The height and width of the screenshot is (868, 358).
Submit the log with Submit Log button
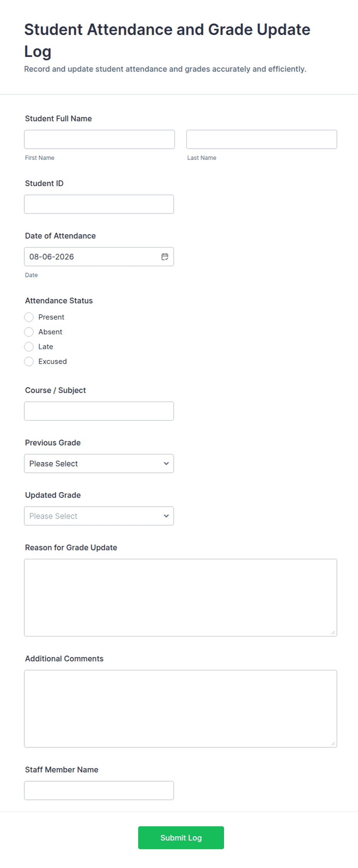point(181,838)
